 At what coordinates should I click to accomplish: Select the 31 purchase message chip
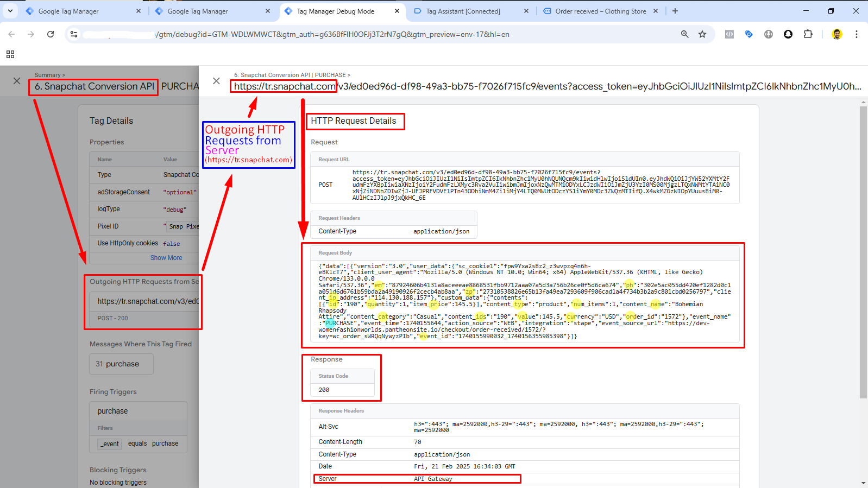click(121, 364)
